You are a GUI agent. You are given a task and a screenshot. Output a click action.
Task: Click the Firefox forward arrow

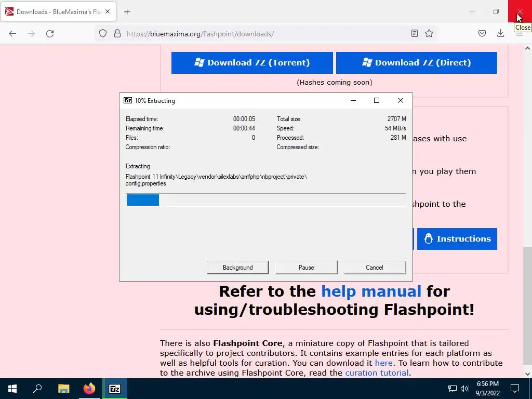coord(31,34)
